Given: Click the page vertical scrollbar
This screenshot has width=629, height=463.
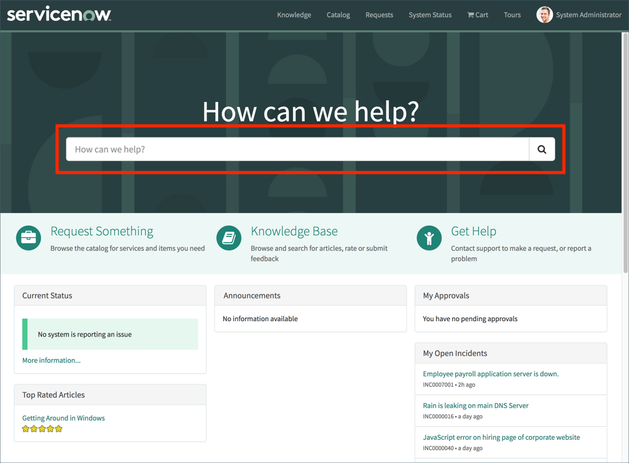Looking at the screenshot, I should click(x=625, y=152).
